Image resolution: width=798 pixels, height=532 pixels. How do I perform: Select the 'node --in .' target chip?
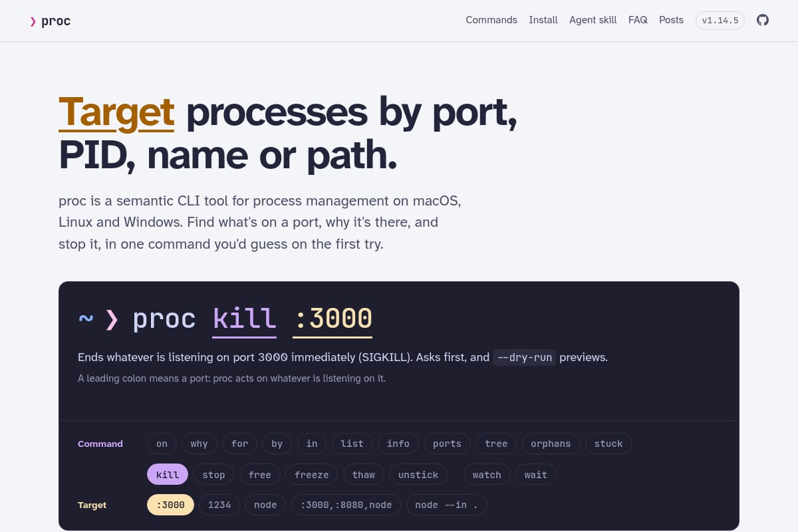(447, 505)
